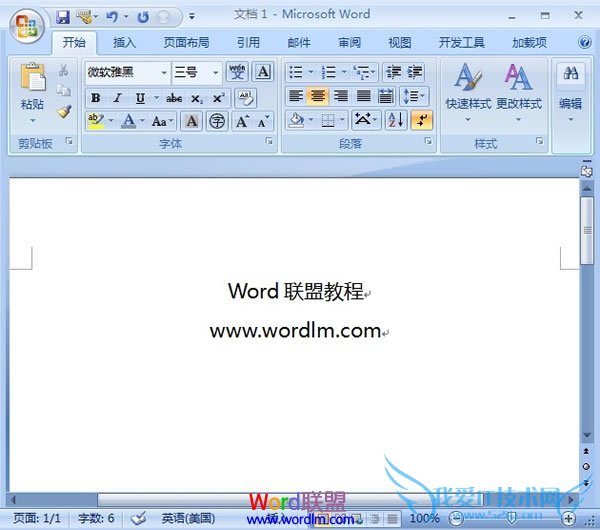
Task: Open Change Case Aa dropdown
Action: 163,122
